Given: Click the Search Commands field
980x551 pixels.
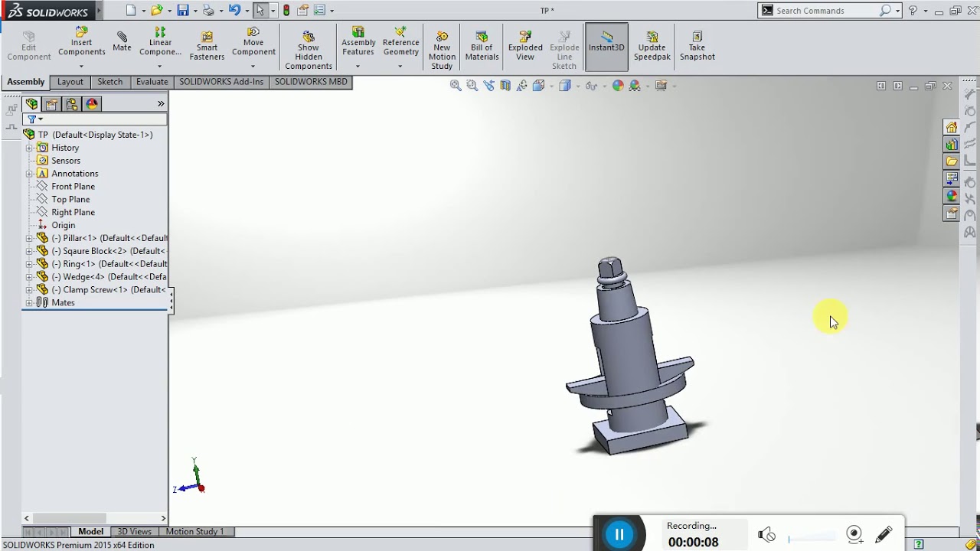Looking at the screenshot, I should point(825,11).
